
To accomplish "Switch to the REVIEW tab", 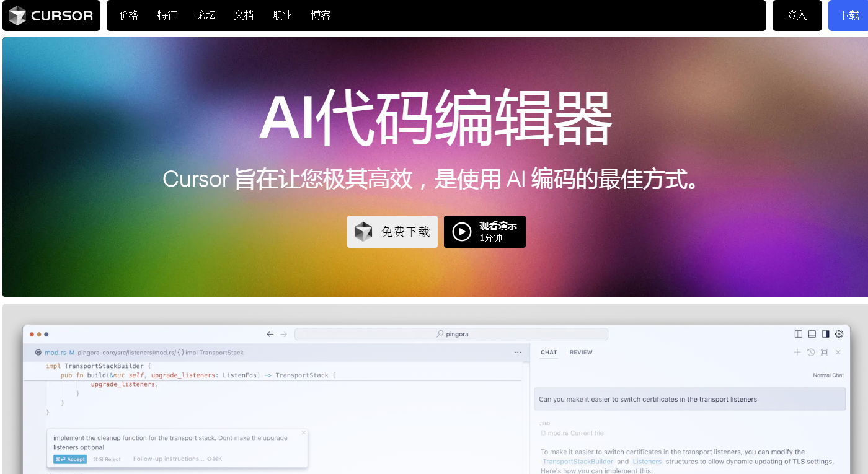I will pos(581,353).
